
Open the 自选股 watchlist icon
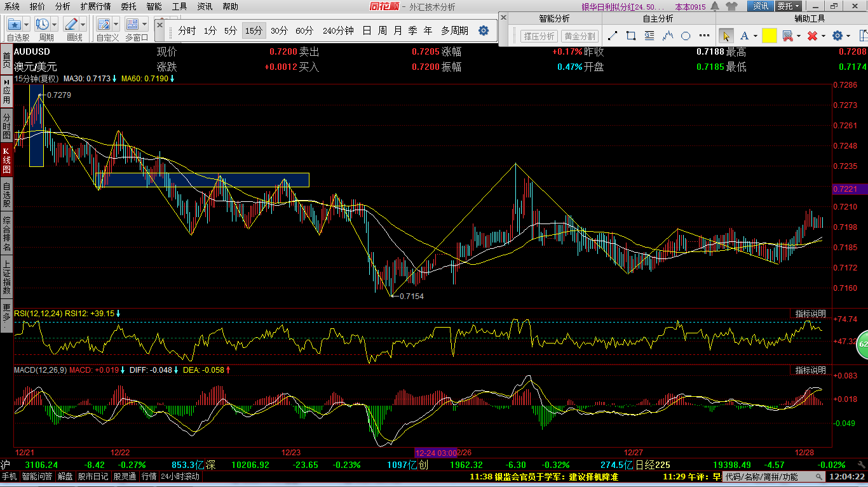[15, 25]
